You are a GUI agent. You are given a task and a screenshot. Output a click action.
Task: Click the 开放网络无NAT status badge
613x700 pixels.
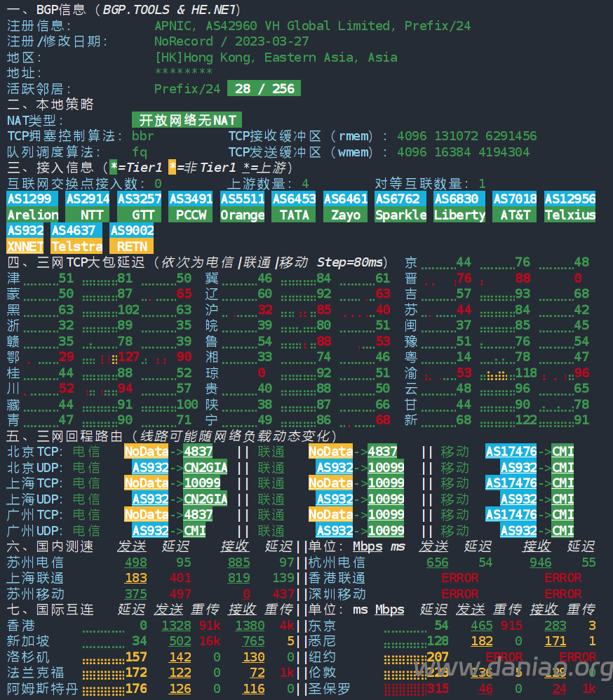187,120
